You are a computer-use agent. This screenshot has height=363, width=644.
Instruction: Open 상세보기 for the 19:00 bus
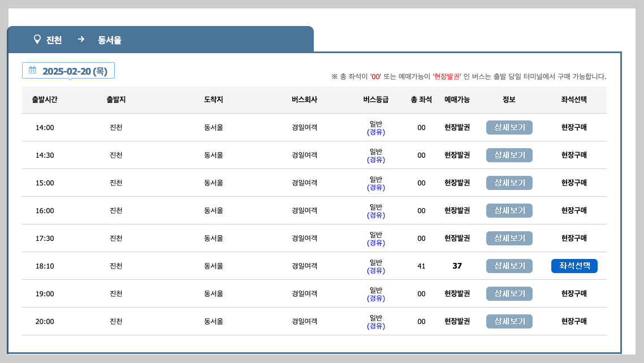[x=508, y=293]
